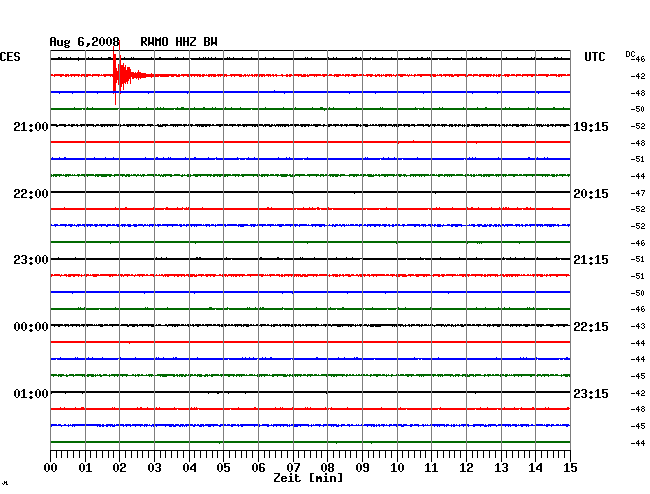Click minute mark 01 on time axis
650x494 pixels.
click(85, 468)
